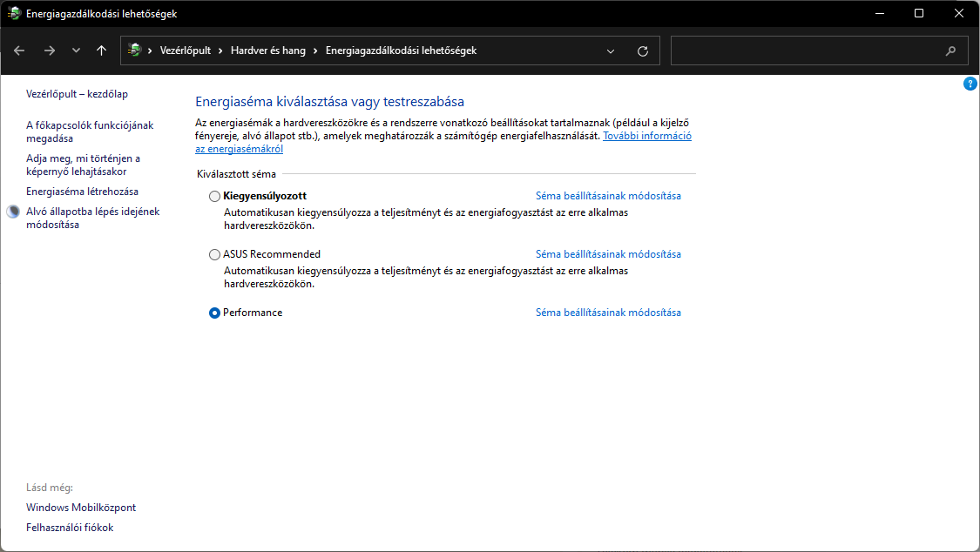Click the Kiválasztott séma group label
The height and width of the screenshot is (552, 980).
(x=236, y=174)
